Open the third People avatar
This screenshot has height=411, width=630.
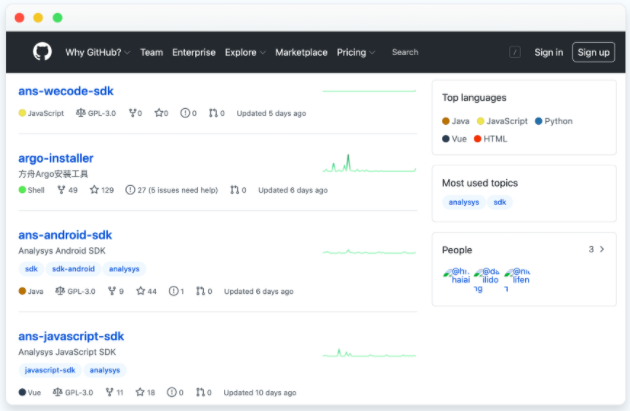(518, 278)
